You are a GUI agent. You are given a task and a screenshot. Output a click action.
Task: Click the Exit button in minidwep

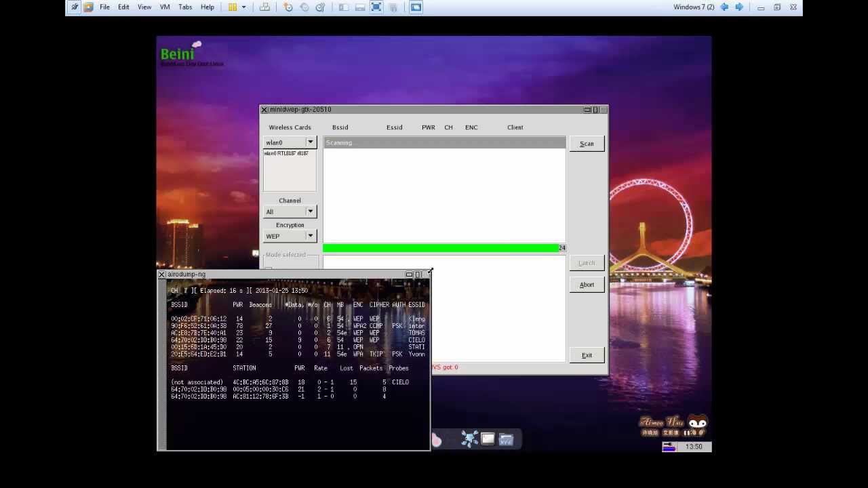pos(587,355)
